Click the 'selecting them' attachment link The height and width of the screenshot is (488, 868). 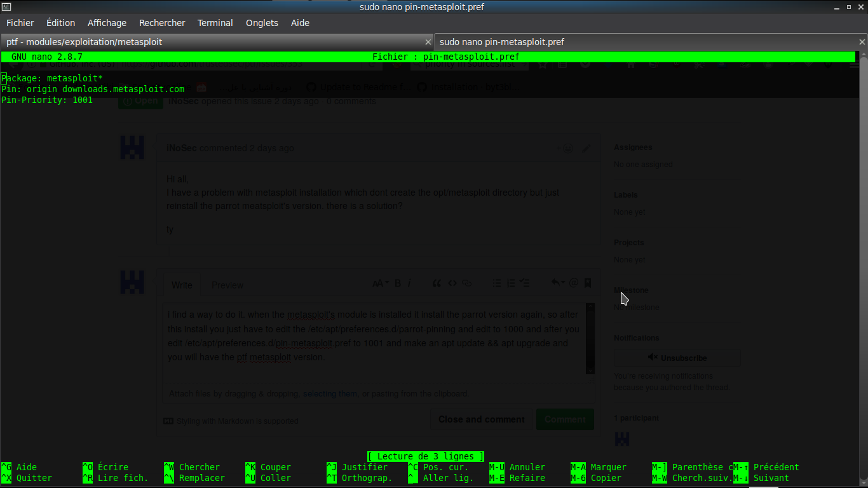pos(330,393)
